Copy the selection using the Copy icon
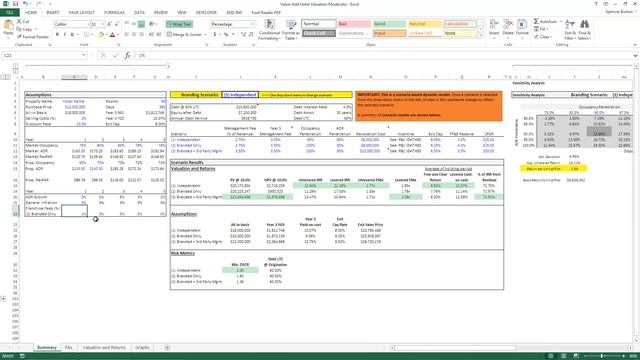This screenshot has height=360, width=640. tap(19, 29)
